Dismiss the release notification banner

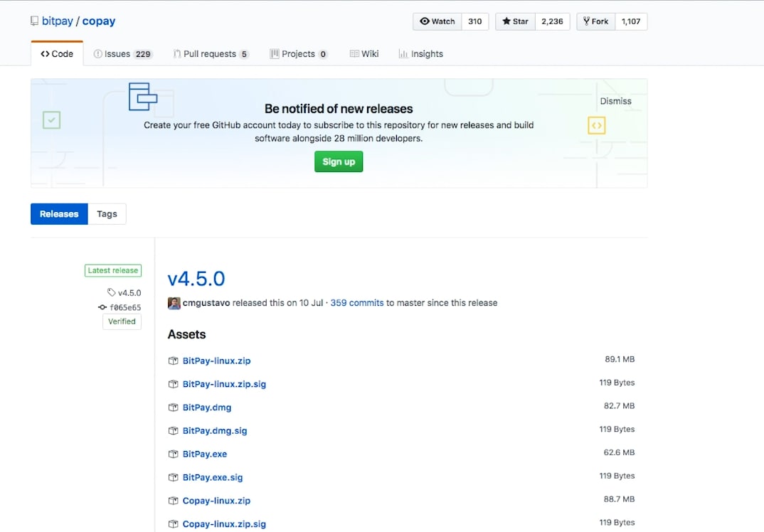(615, 101)
